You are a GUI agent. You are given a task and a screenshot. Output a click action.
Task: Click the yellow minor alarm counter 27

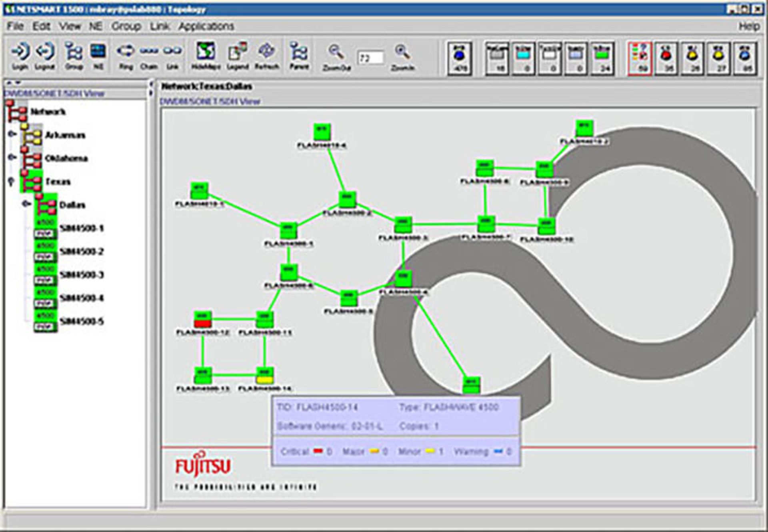[719, 58]
